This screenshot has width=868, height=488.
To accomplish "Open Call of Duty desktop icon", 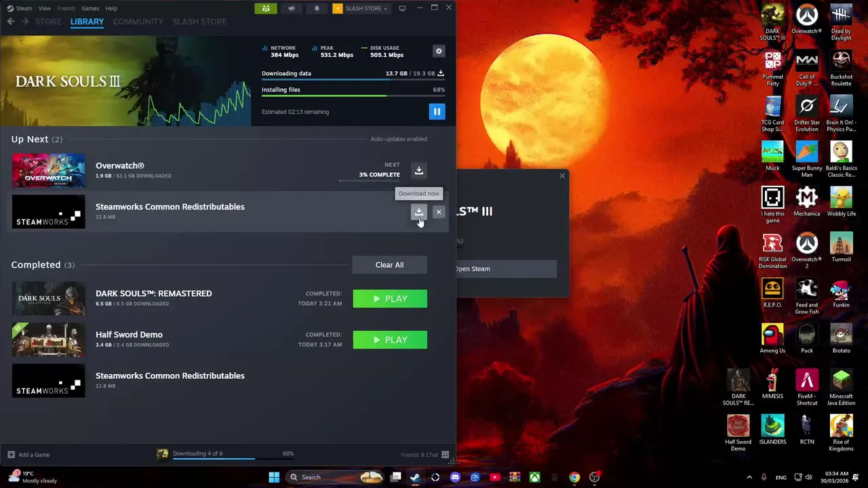I will click(807, 68).
